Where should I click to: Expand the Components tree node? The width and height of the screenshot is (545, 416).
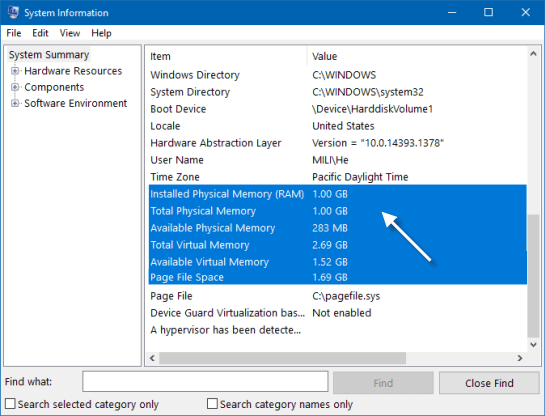15,87
